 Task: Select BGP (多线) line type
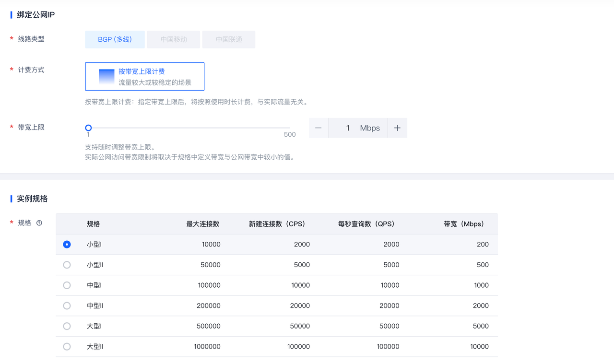pyautogui.click(x=115, y=39)
